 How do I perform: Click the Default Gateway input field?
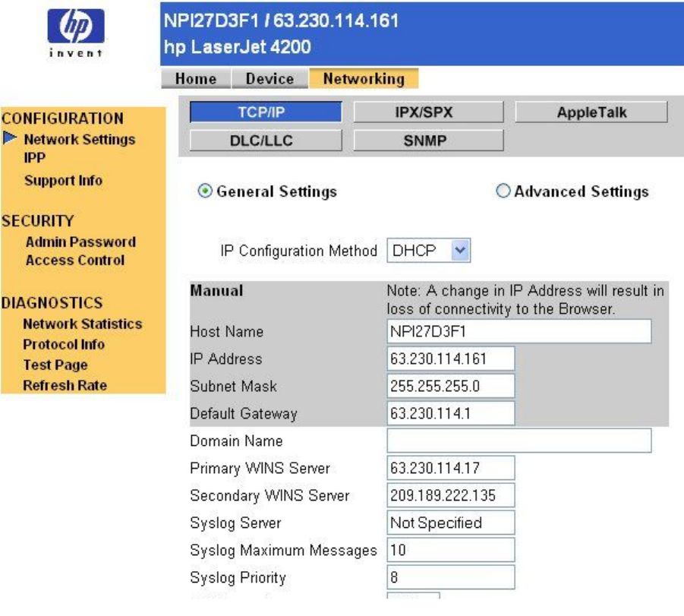click(x=451, y=413)
